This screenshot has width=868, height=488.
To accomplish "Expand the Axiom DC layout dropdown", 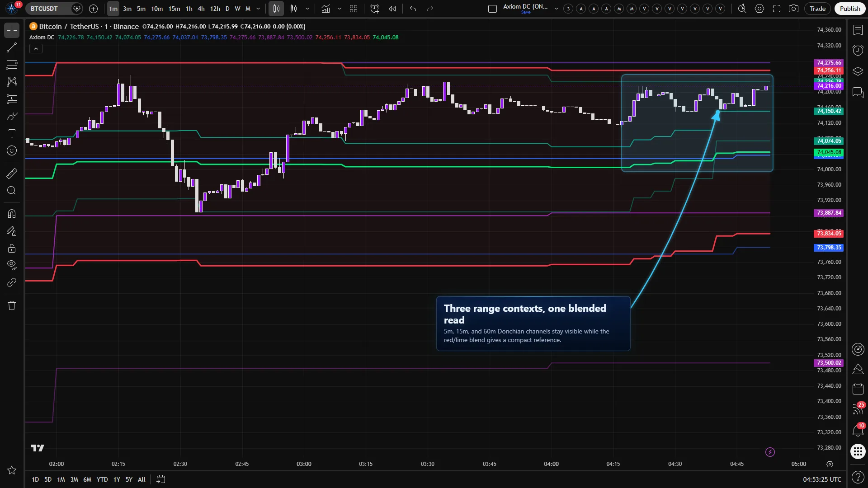I will [557, 9].
